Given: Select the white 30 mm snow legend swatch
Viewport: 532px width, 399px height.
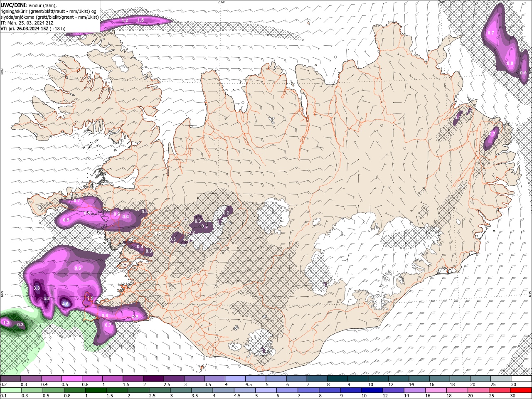Looking at the screenshot, I should point(521,379).
